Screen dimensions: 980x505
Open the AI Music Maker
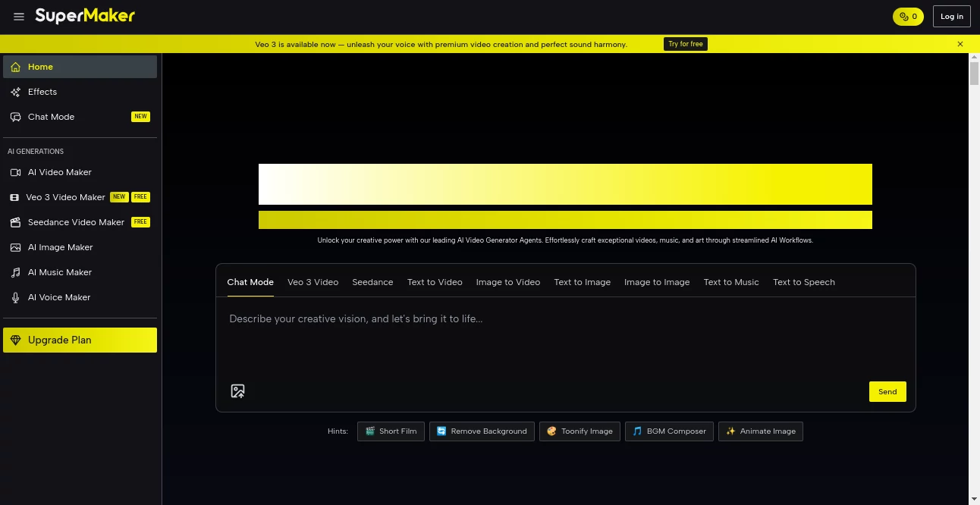click(x=59, y=272)
